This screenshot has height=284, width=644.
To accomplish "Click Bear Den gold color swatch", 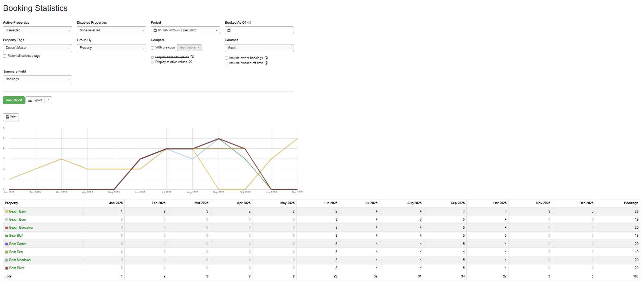I will coord(7,252).
